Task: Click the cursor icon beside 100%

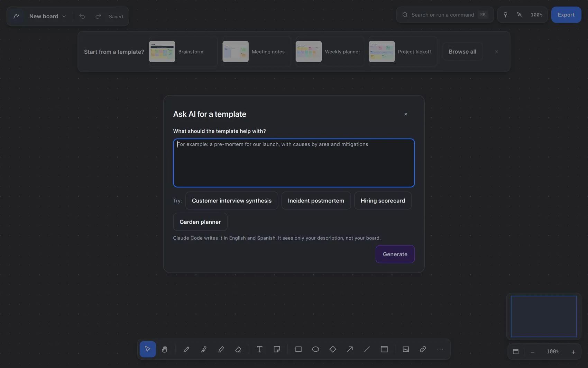Action: click(519, 15)
